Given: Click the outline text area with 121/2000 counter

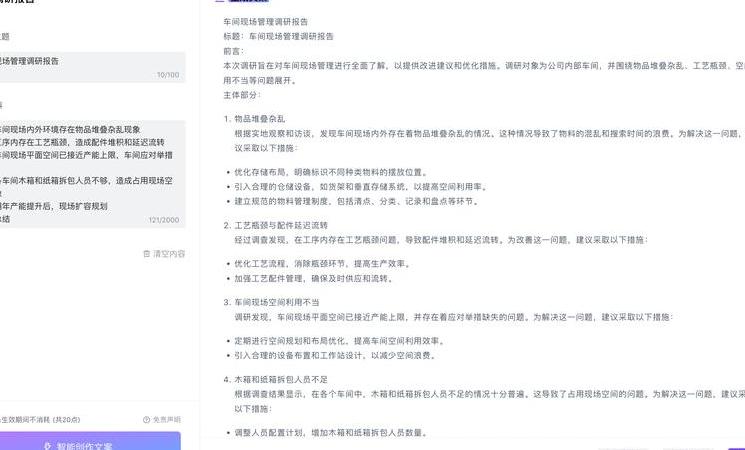Looking at the screenshot, I should point(92,174).
